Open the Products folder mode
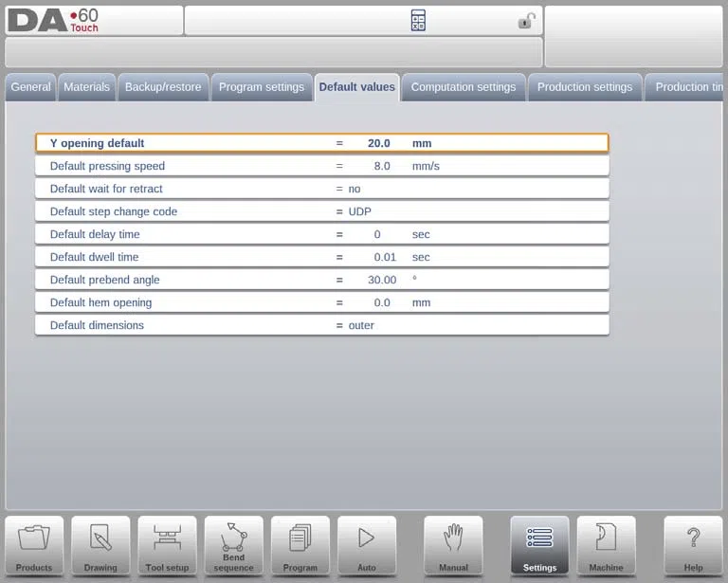728x583 pixels. pos(34,546)
